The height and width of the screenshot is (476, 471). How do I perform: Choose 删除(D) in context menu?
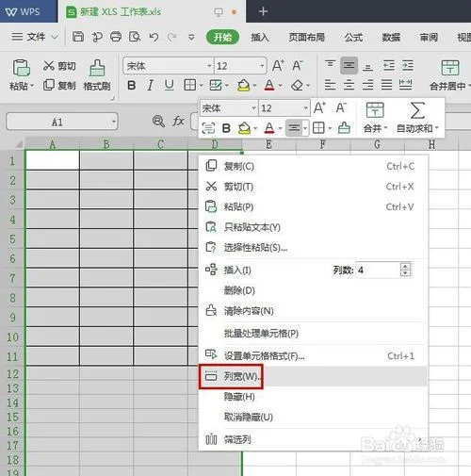click(313, 290)
